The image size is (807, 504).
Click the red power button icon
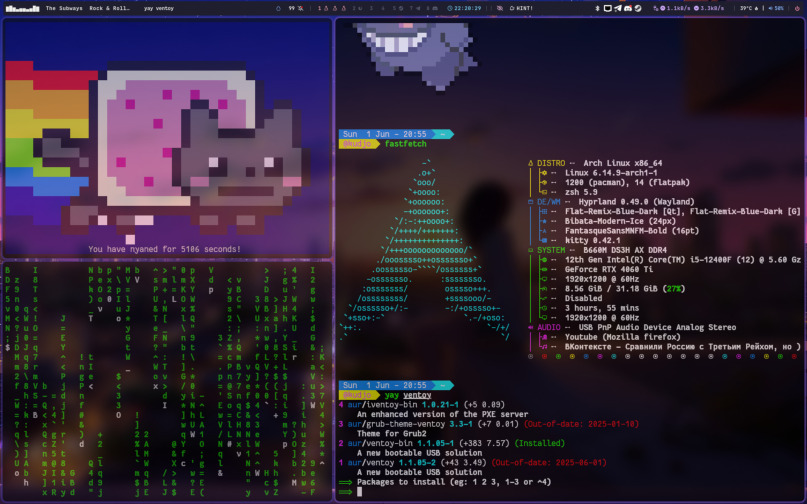pos(797,8)
